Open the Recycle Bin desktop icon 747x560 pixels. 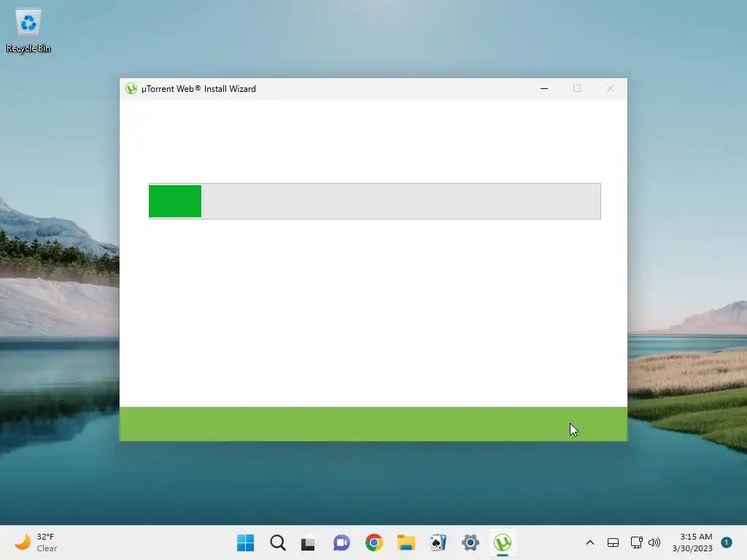click(x=28, y=31)
